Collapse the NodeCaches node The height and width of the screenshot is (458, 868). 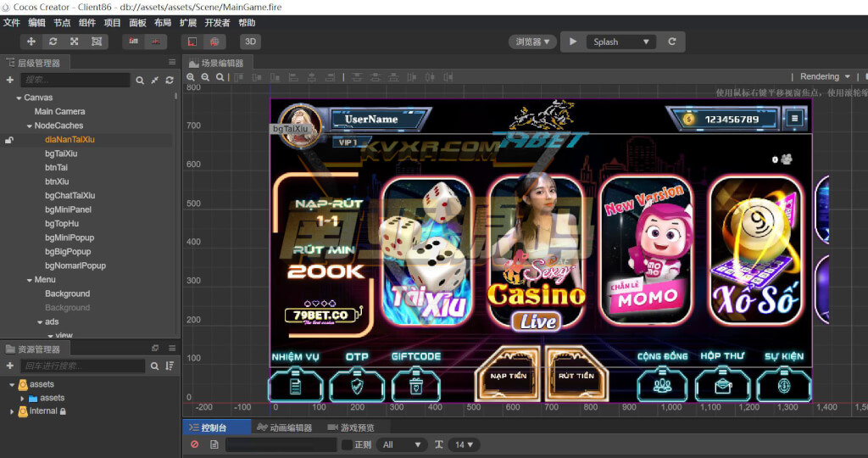tap(30, 126)
